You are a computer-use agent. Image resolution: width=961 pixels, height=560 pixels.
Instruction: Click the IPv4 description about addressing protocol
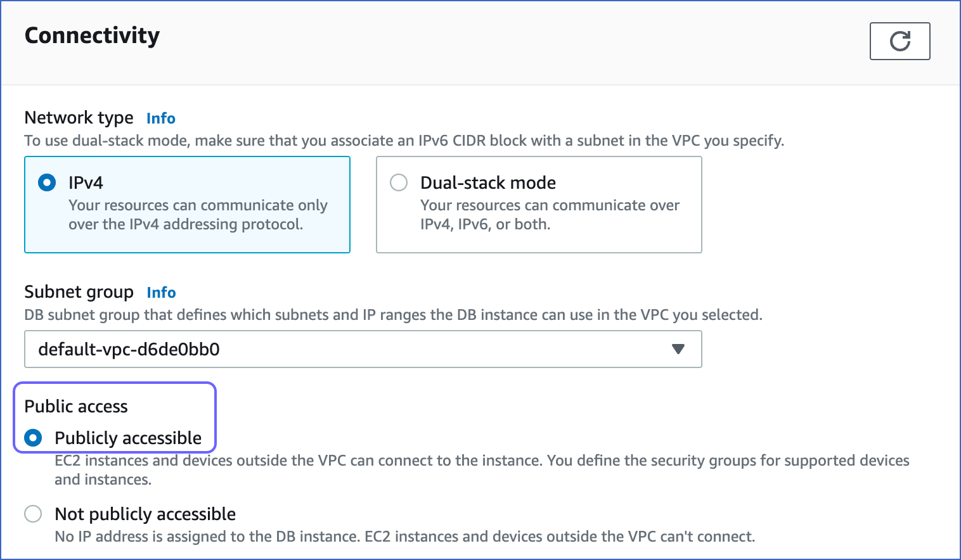pos(198,215)
